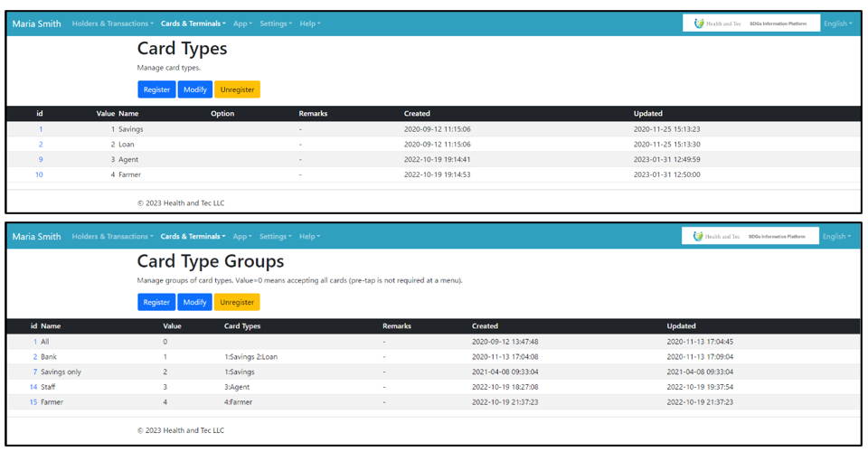Click Modify button under Card Type Groups heading

click(x=194, y=302)
